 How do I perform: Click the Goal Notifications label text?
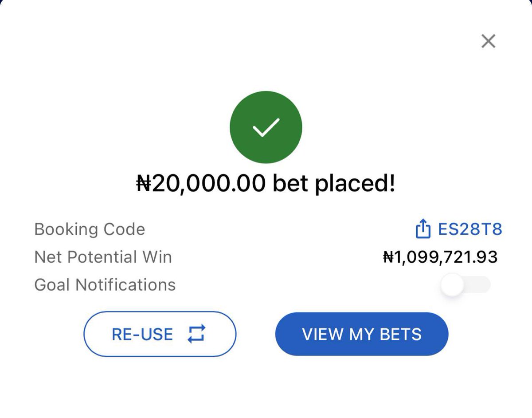tap(105, 284)
